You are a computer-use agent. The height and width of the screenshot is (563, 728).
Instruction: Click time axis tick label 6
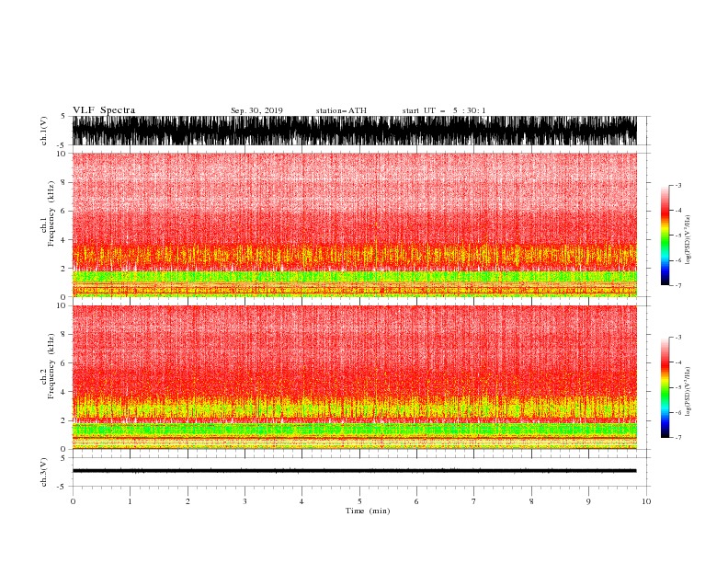(x=416, y=501)
